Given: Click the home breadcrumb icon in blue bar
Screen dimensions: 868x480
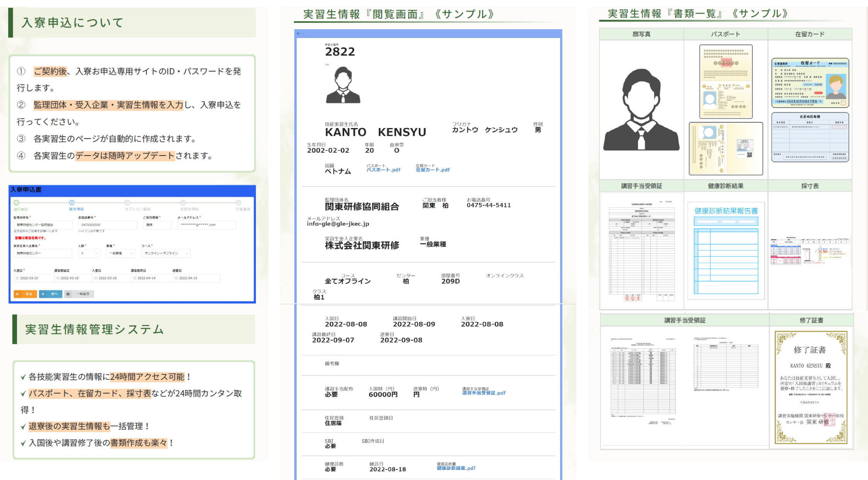Looking at the screenshot, I should click(x=298, y=34).
